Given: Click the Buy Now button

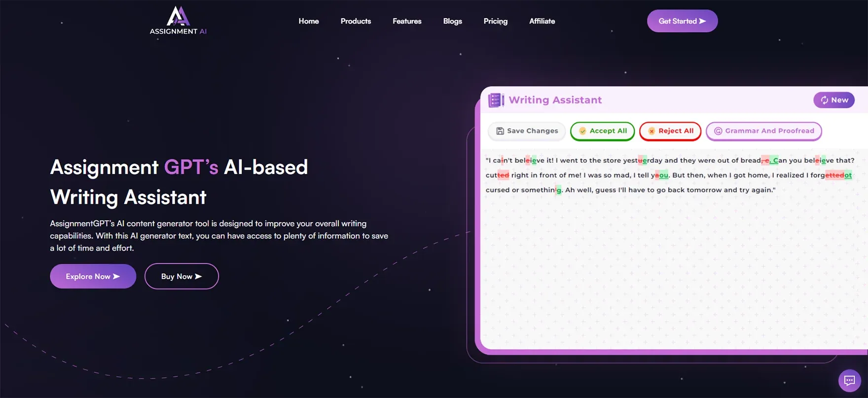Looking at the screenshot, I should (x=181, y=276).
